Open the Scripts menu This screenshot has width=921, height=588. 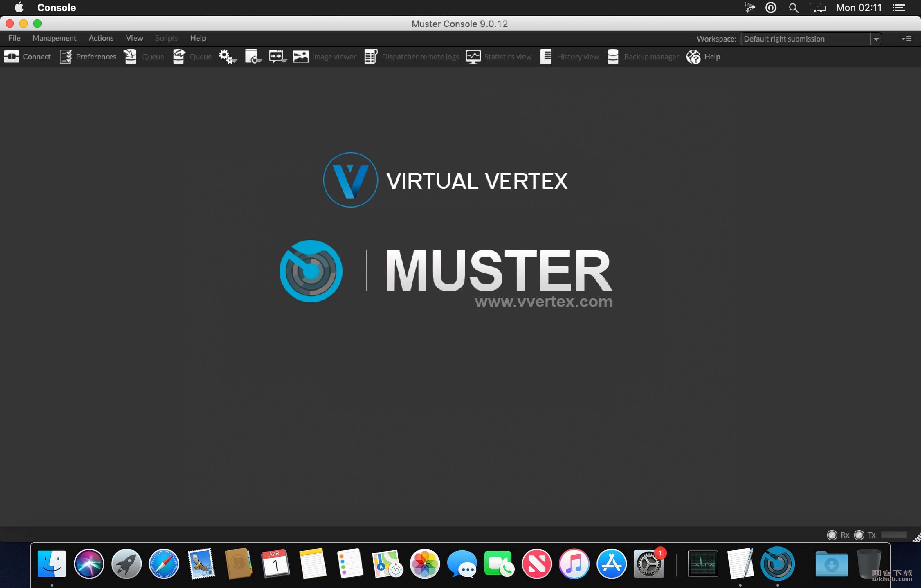pos(166,38)
